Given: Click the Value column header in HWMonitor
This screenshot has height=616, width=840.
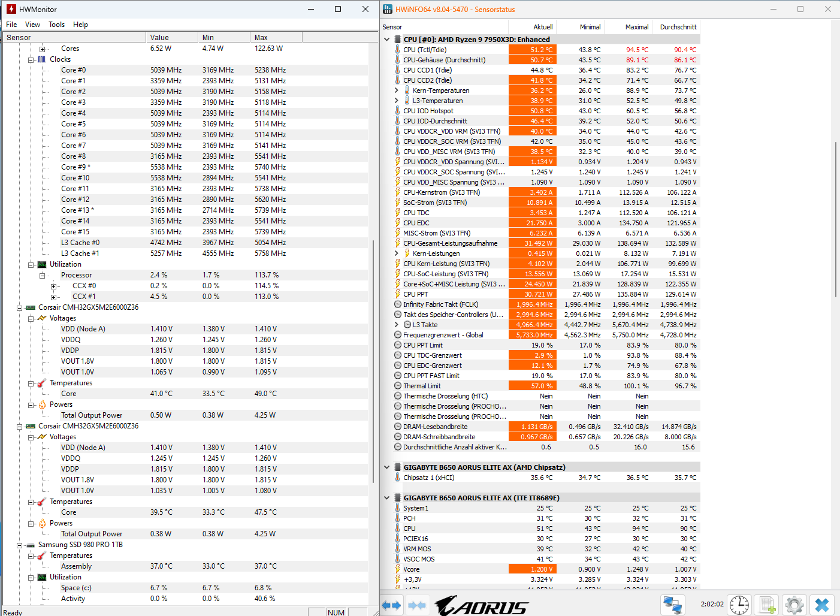Looking at the screenshot, I should tap(172, 37).
